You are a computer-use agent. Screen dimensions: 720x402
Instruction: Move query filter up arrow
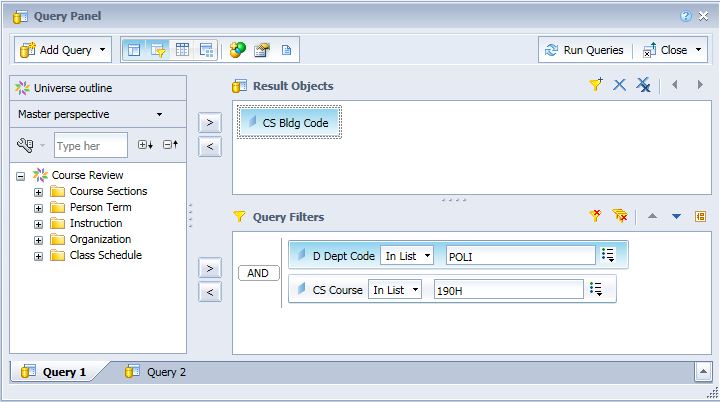click(652, 215)
